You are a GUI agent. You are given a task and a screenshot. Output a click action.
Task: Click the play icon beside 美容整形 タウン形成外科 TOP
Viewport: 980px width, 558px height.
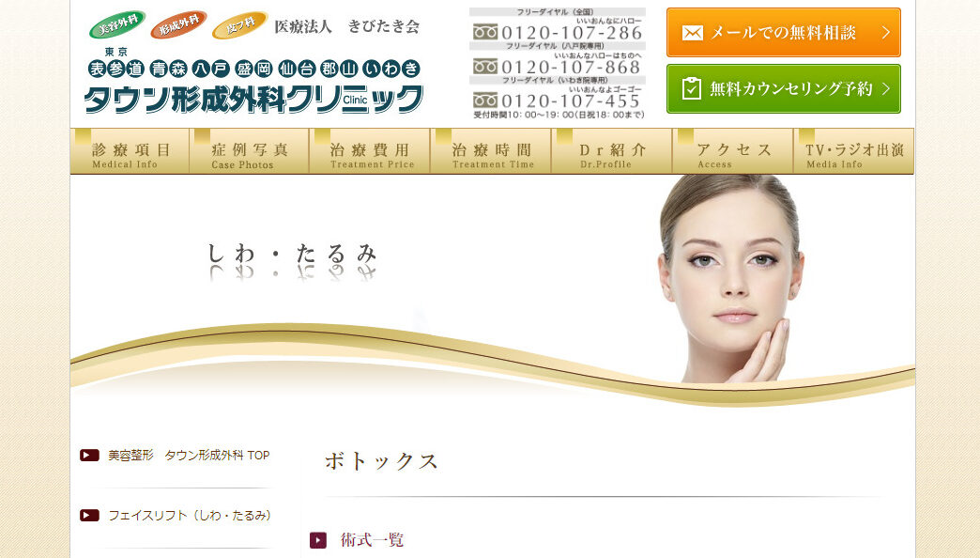[x=89, y=456]
